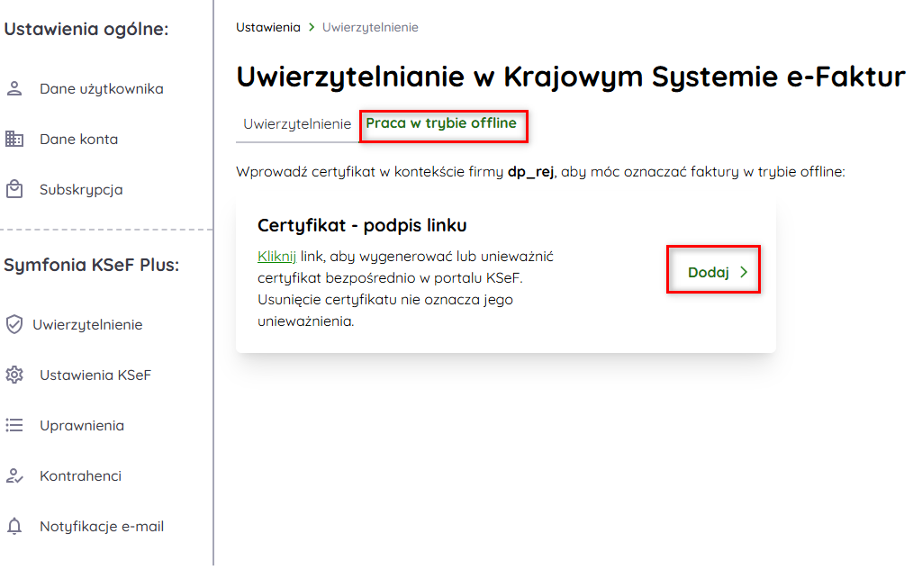
Task: Switch to the Uwierzytelnienie tab
Action: 297,124
